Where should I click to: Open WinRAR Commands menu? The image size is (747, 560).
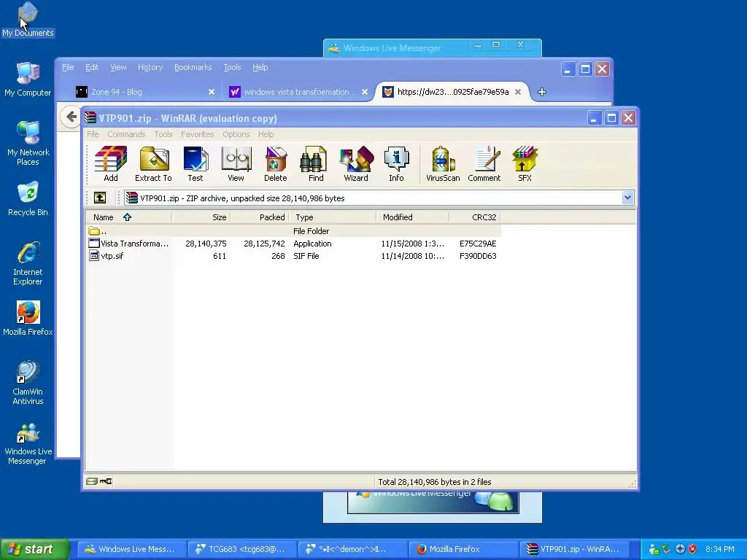126,134
